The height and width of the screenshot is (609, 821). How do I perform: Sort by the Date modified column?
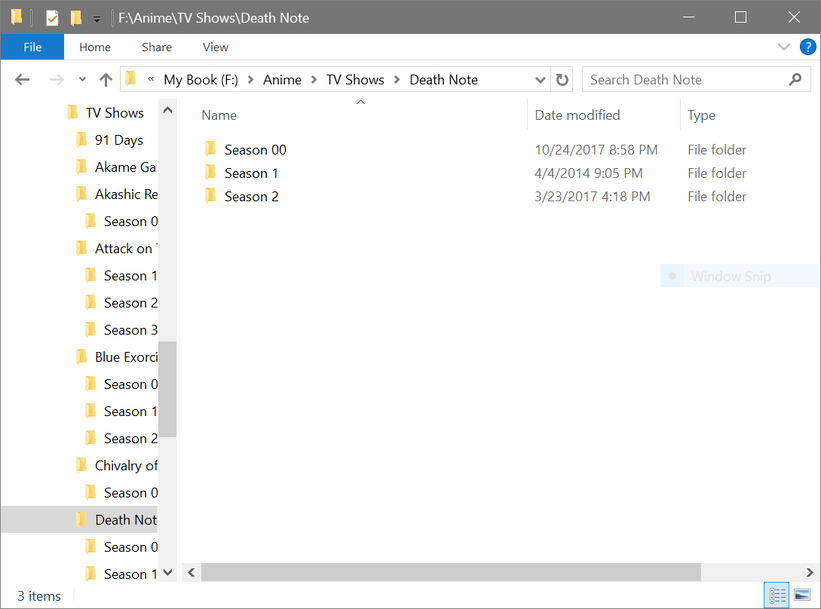pyautogui.click(x=577, y=115)
